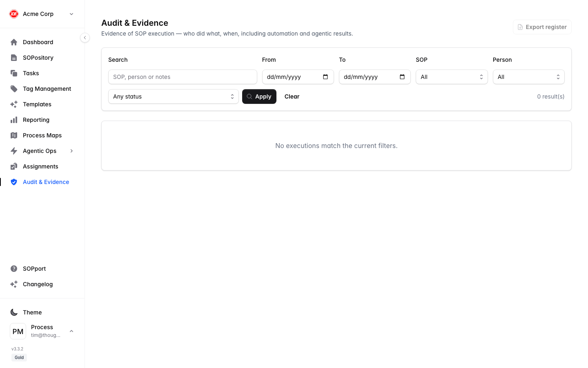Screen dimensions: 588x368
Task: Click the Assignments checkbox icon
Action: coord(14,166)
